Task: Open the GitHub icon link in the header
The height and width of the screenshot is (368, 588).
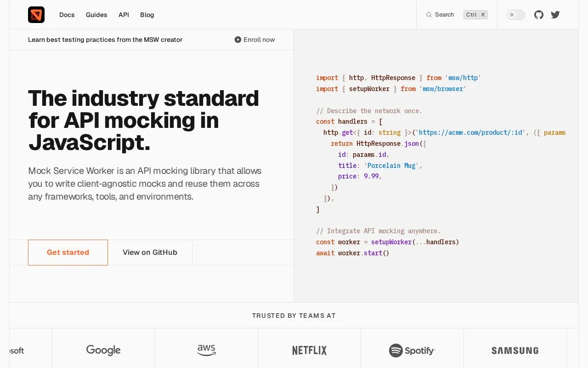Action: coord(539,15)
